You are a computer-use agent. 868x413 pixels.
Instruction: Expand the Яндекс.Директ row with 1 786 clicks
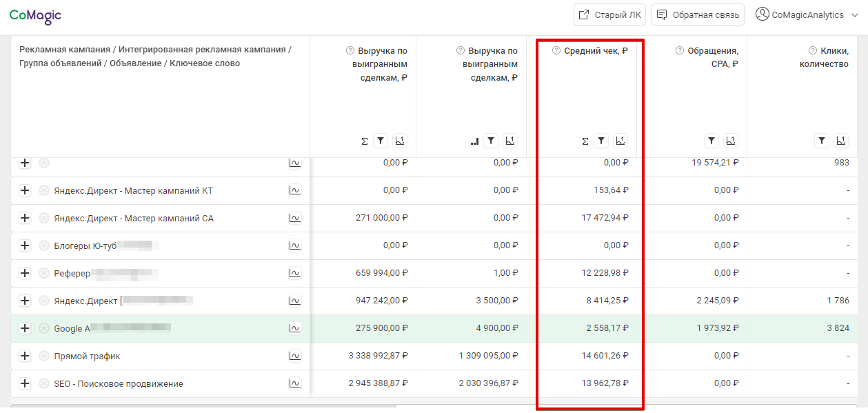click(25, 301)
